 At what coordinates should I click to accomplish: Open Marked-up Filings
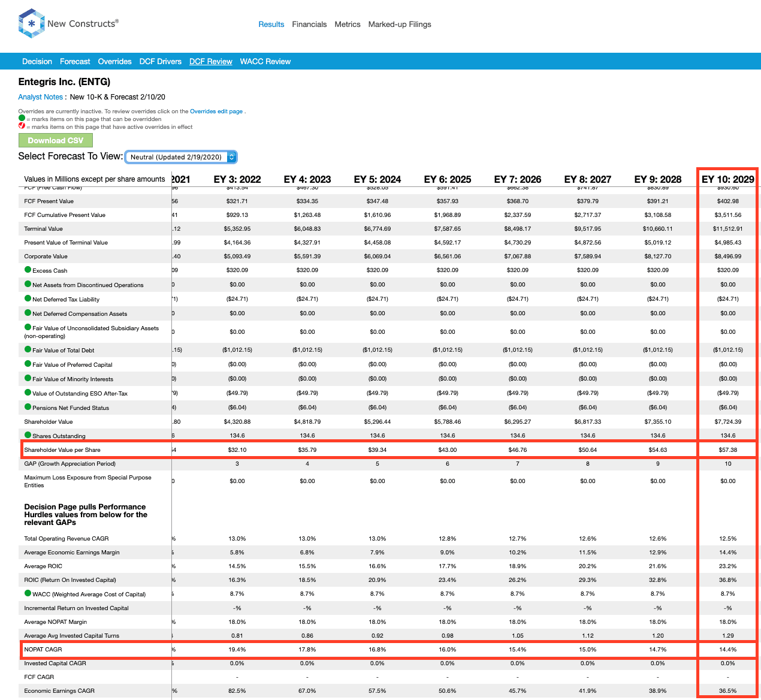400,25
